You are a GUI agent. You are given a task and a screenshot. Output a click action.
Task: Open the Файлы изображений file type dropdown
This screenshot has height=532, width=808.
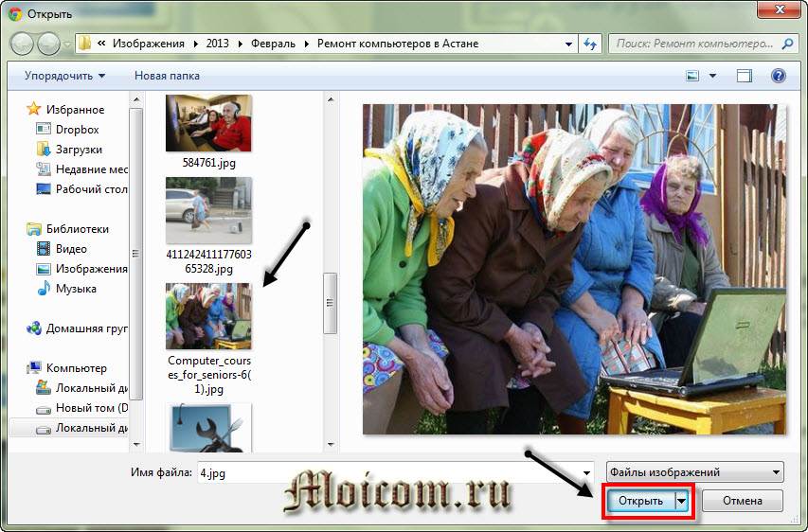(x=694, y=472)
